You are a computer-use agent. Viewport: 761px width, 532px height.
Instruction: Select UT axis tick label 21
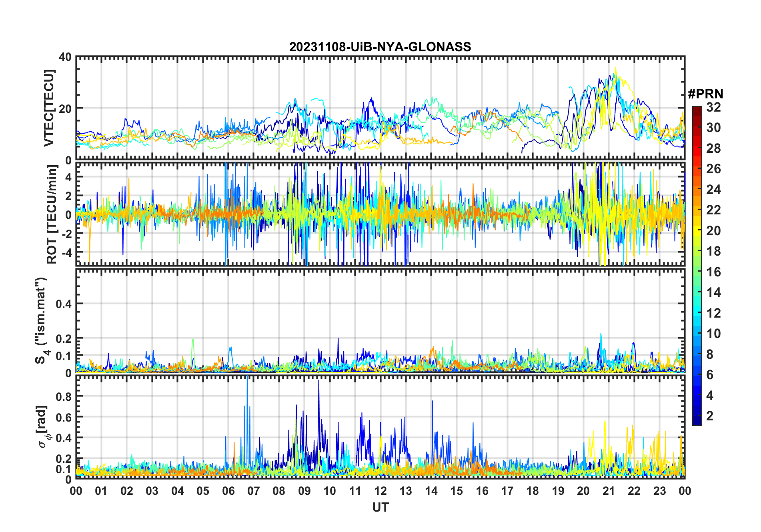tap(609, 491)
